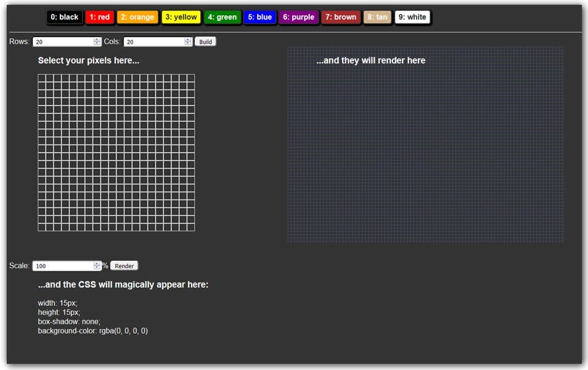This screenshot has width=588, height=370.
Task: Increment Scale with its up stepper arrow
Action: pyautogui.click(x=96, y=263)
